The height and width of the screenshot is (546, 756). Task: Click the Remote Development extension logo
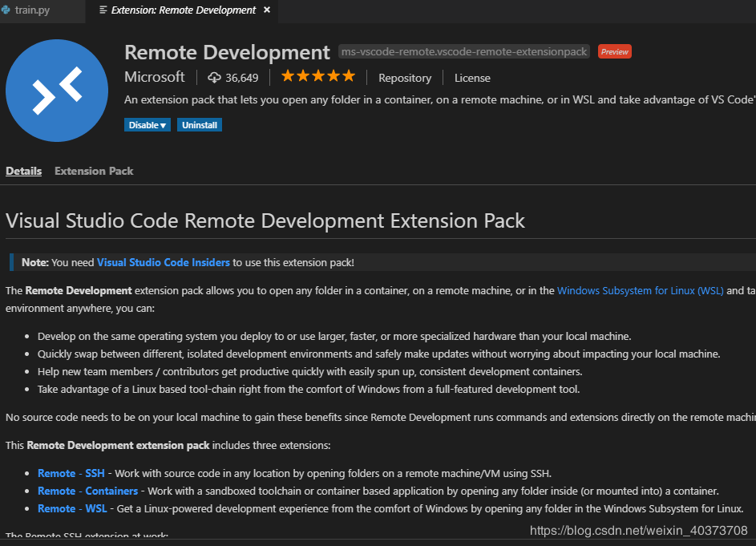[x=57, y=91]
